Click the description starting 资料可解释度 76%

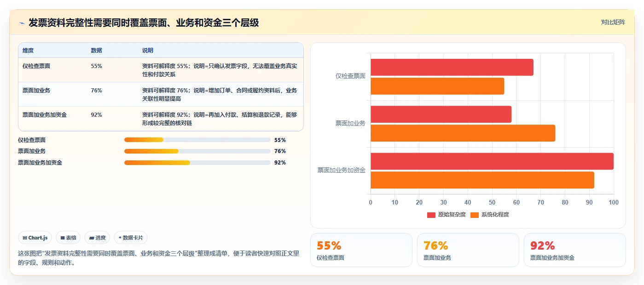pyautogui.click(x=220, y=94)
